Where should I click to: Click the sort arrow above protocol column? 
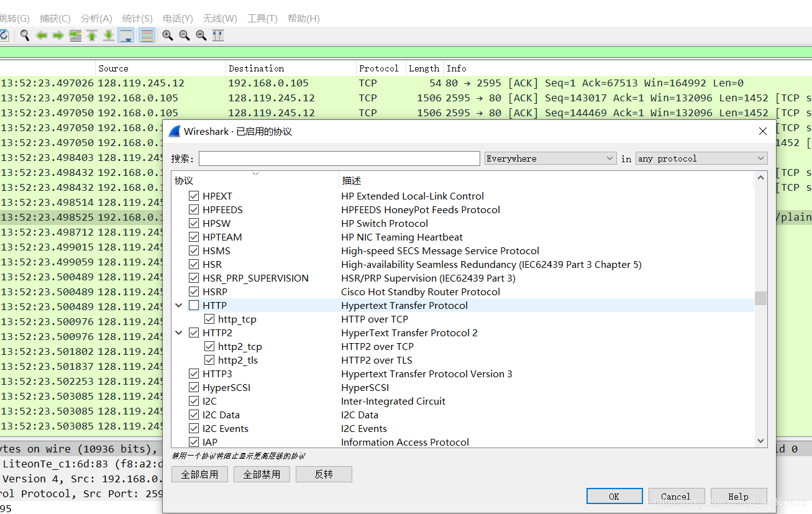click(255, 173)
